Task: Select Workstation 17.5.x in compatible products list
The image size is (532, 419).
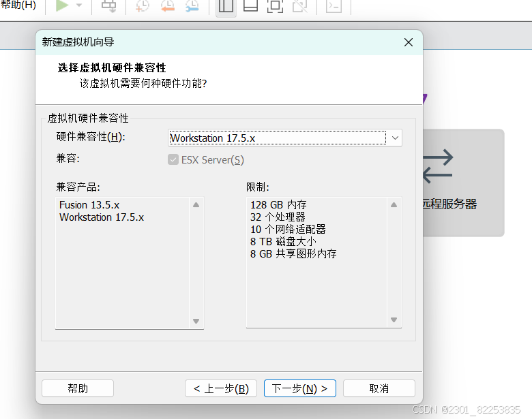Action: 102,217
